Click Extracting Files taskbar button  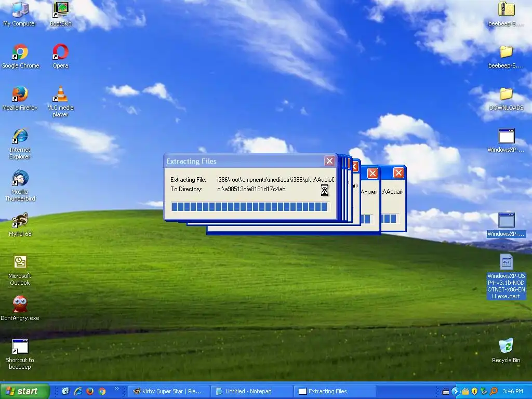(x=334, y=391)
